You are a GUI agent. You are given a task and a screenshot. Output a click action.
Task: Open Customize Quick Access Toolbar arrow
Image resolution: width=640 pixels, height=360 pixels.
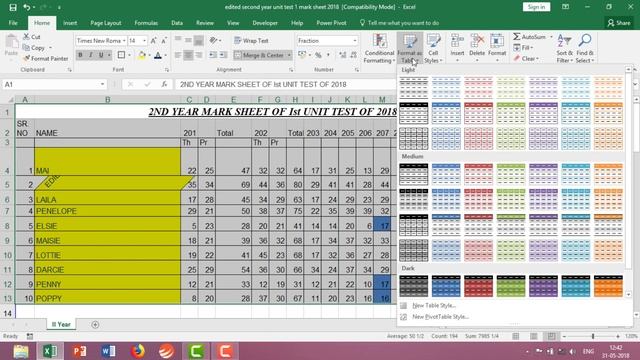pyautogui.click(x=59, y=7)
